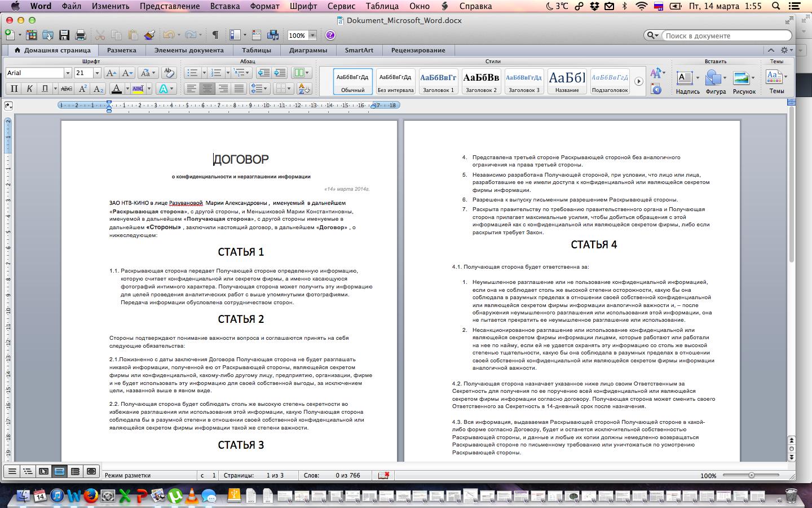
Task: Open font size 21 dropdown
Action: (97, 73)
